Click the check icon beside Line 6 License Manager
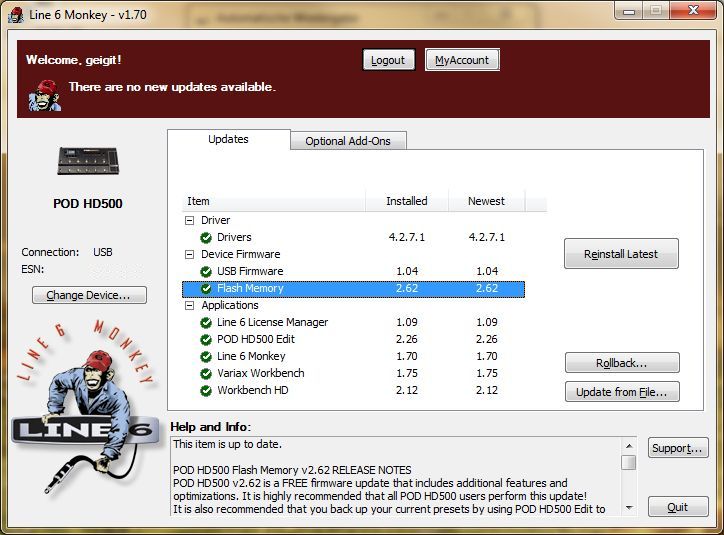 pos(206,323)
